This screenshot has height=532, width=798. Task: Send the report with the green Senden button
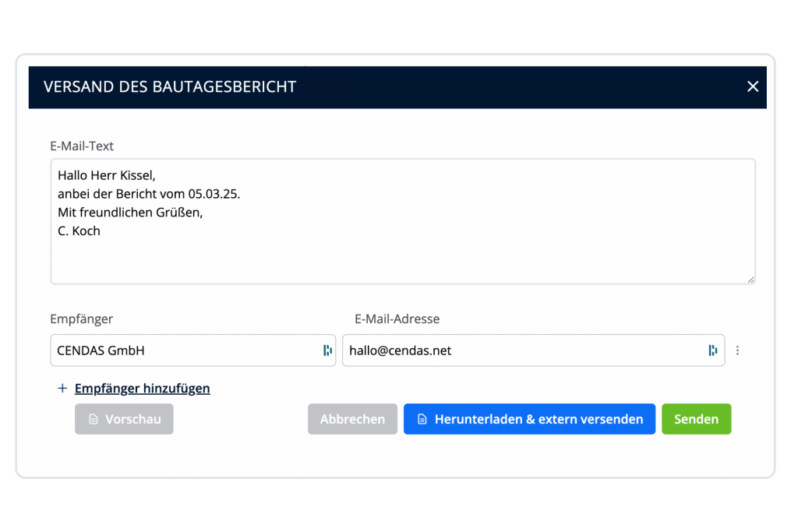point(696,419)
